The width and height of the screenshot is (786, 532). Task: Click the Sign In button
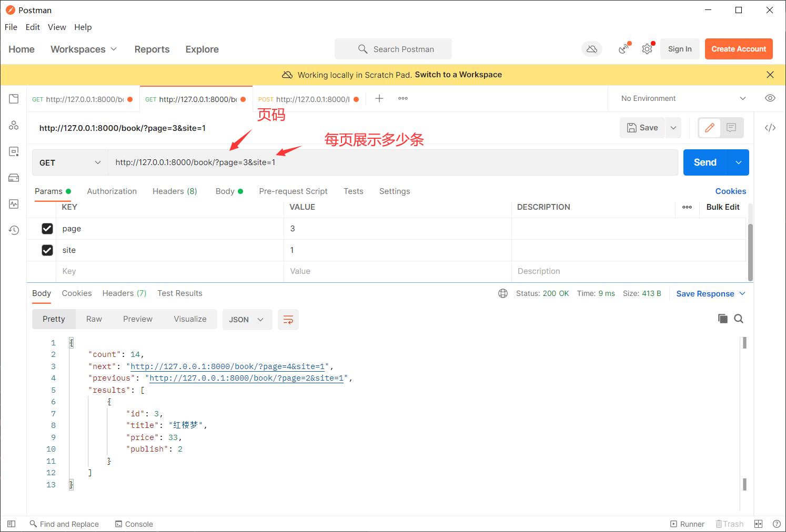coord(680,49)
